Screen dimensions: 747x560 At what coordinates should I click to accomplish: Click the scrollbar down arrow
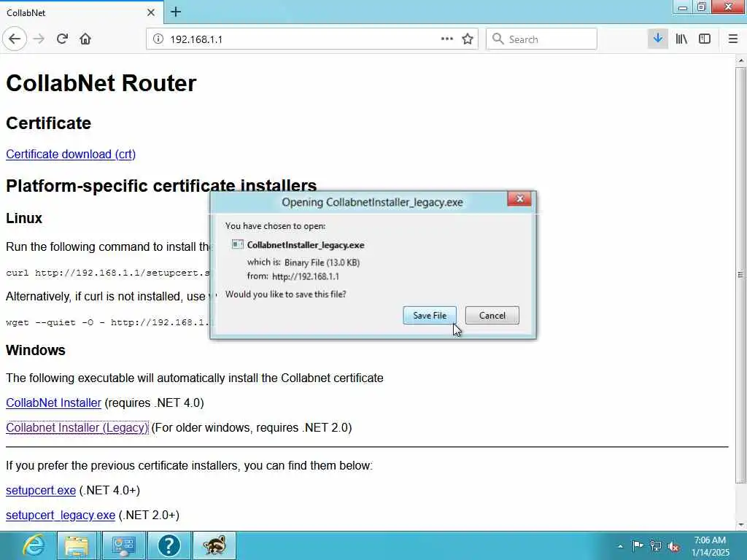(740, 525)
